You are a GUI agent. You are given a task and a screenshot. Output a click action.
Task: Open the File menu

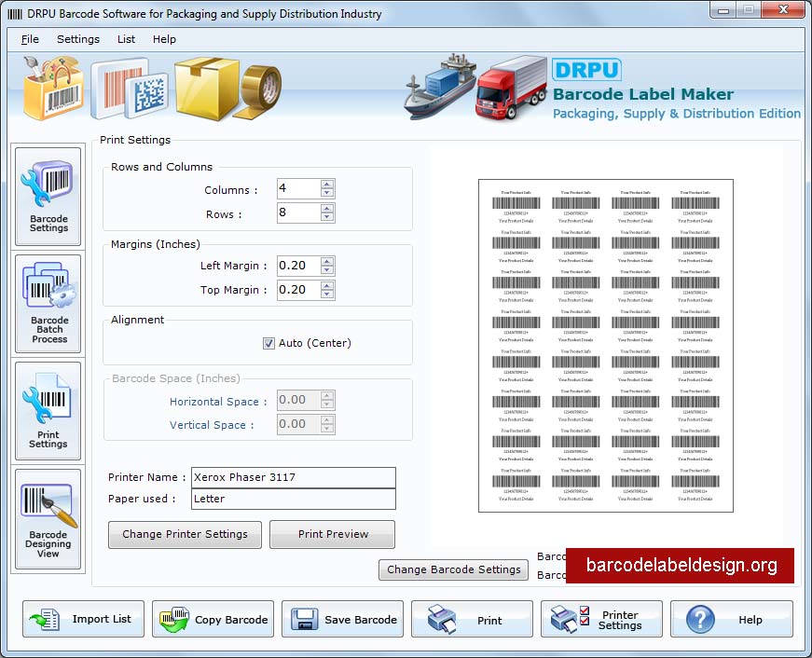[30, 39]
